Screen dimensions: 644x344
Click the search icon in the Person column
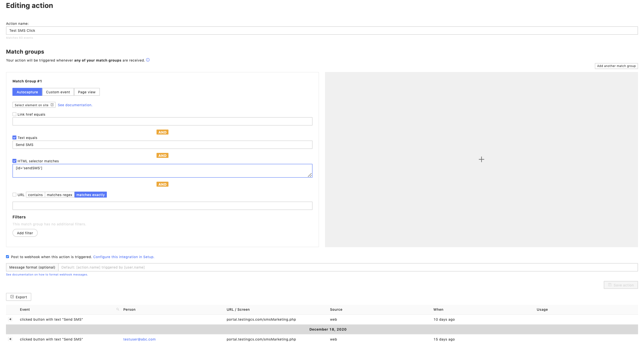click(x=117, y=309)
